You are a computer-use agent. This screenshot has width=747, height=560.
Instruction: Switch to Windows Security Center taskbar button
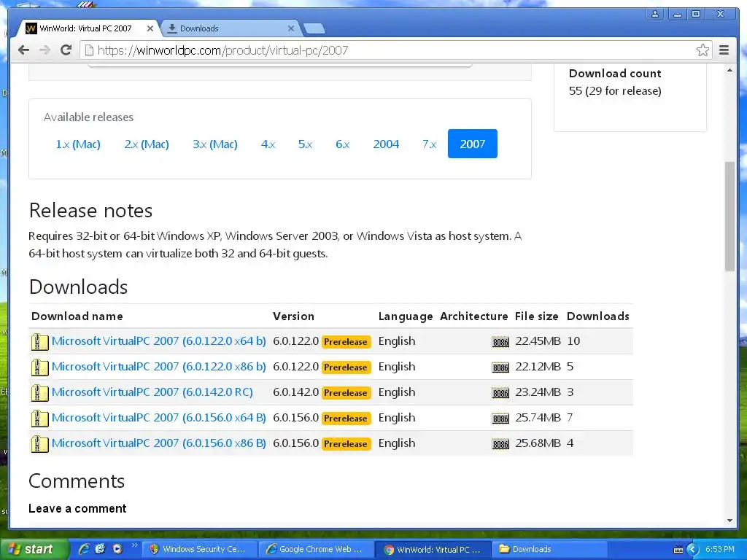(x=200, y=549)
